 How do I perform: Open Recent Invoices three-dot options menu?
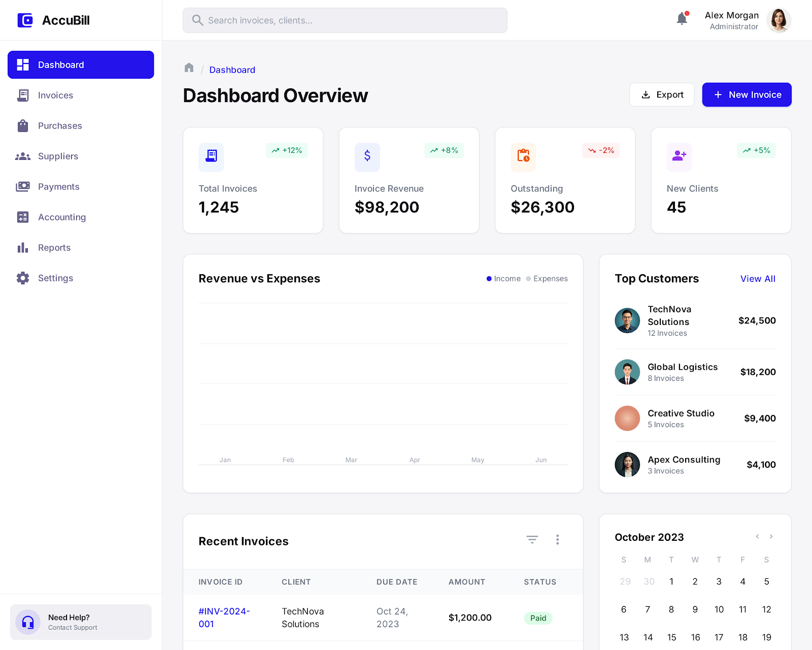pos(557,539)
